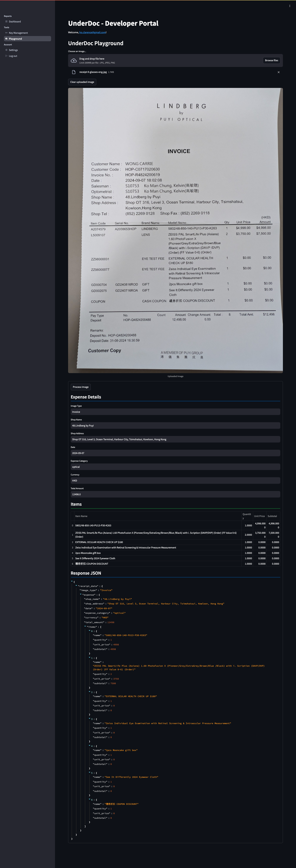
Task: Collapse JSON item 6
Action: 89,799
